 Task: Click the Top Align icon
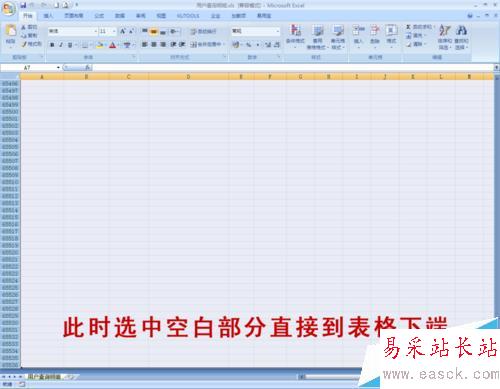click(x=145, y=31)
